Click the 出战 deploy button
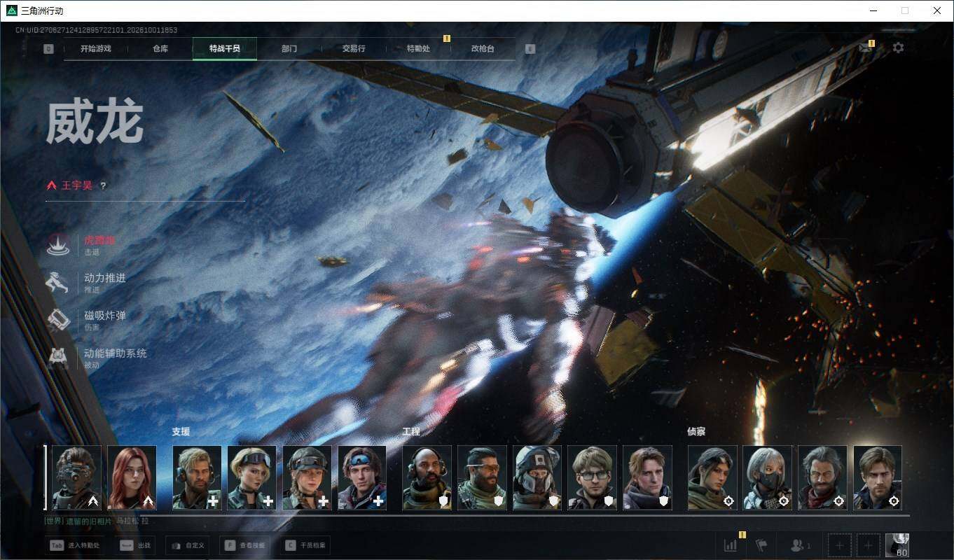Screen dimensions: 954x560 (x=136, y=545)
